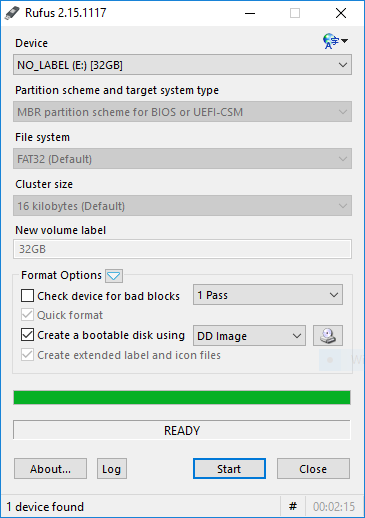Minimize the Rufus window
The height and width of the screenshot is (518, 365).
point(250,13)
